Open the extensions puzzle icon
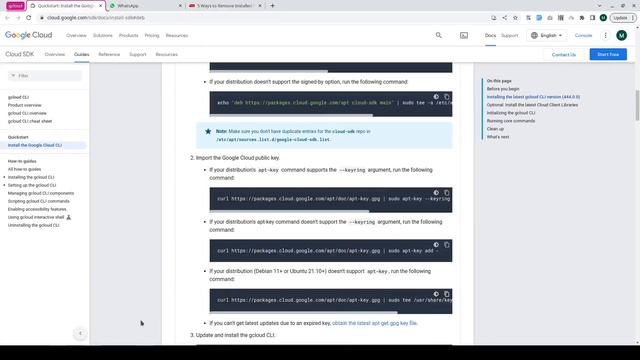The height and width of the screenshot is (360, 640). (x=582, y=18)
